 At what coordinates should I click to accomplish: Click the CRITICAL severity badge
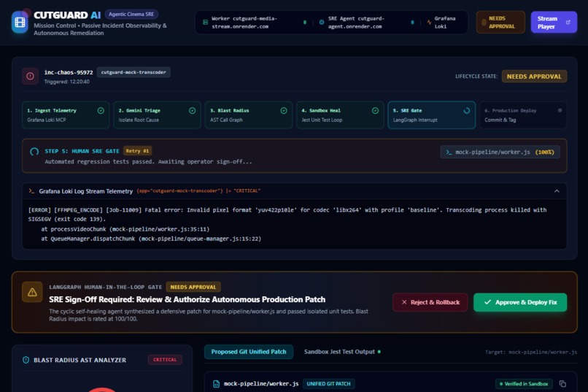click(165, 360)
